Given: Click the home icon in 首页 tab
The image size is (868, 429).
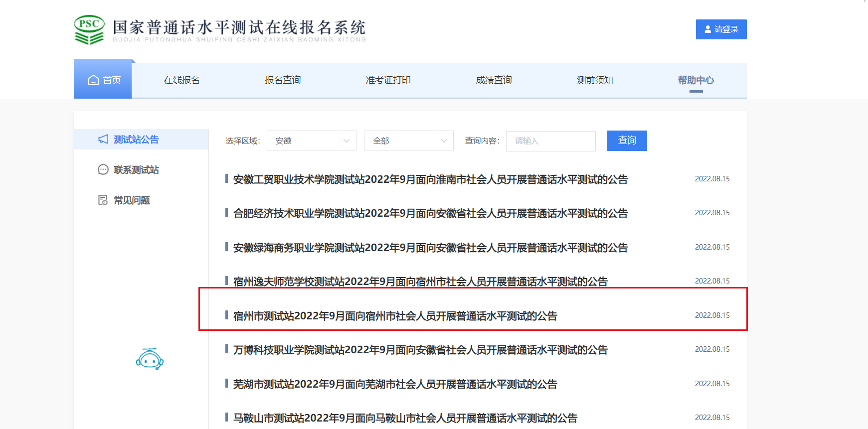Looking at the screenshot, I should pyautogui.click(x=93, y=80).
